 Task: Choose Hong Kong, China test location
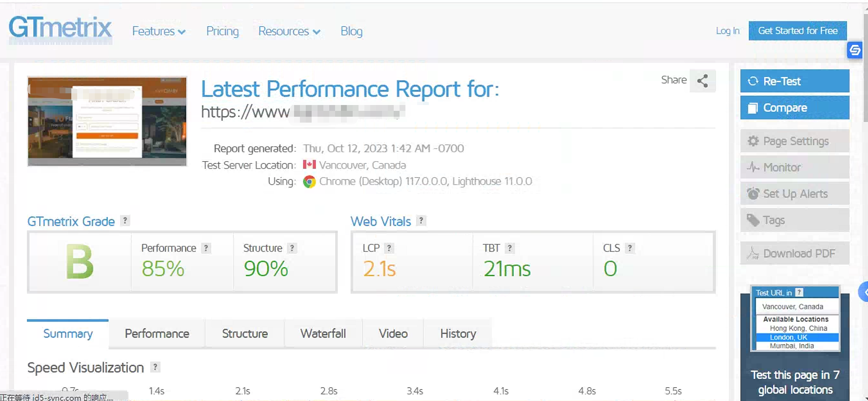[798, 328]
